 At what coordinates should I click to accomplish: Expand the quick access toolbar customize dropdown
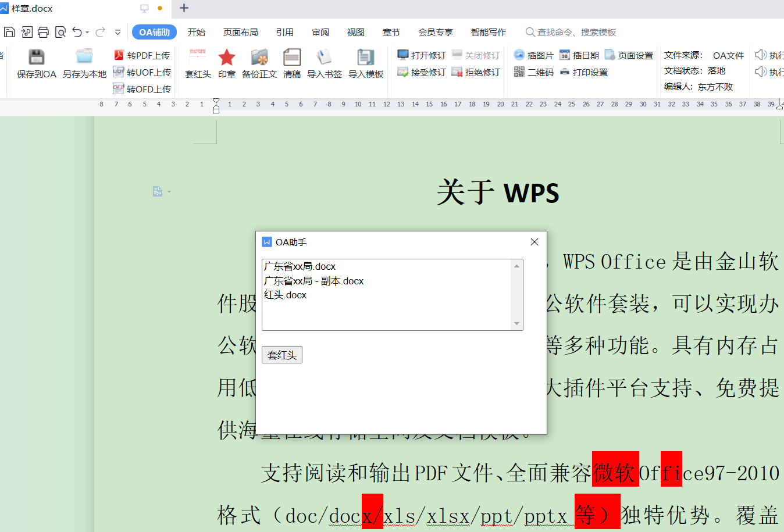117,33
